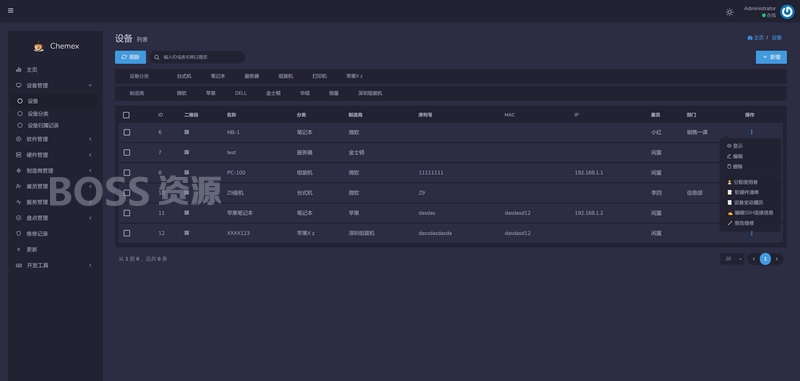Choose 编辑 in row action menu
This screenshot has height=381, width=800.
735,156
